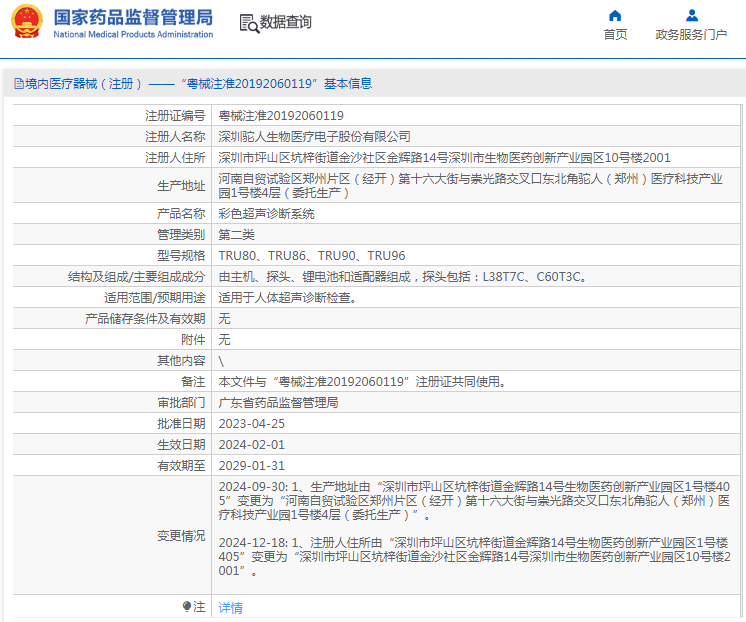
Task: Click National Medical Products Administration text
Action: point(133,34)
